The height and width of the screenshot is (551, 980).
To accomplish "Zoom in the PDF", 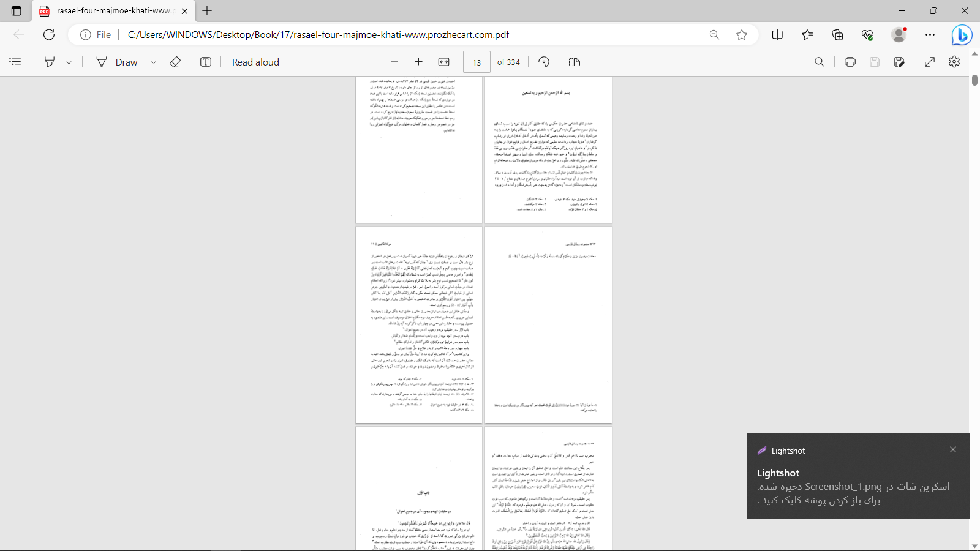I will [x=418, y=62].
